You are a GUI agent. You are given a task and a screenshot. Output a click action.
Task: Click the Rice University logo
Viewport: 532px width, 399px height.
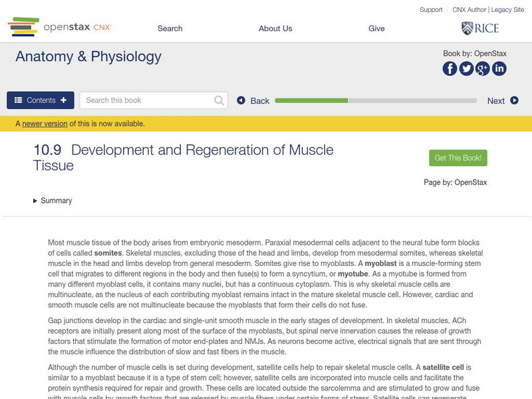(479, 28)
